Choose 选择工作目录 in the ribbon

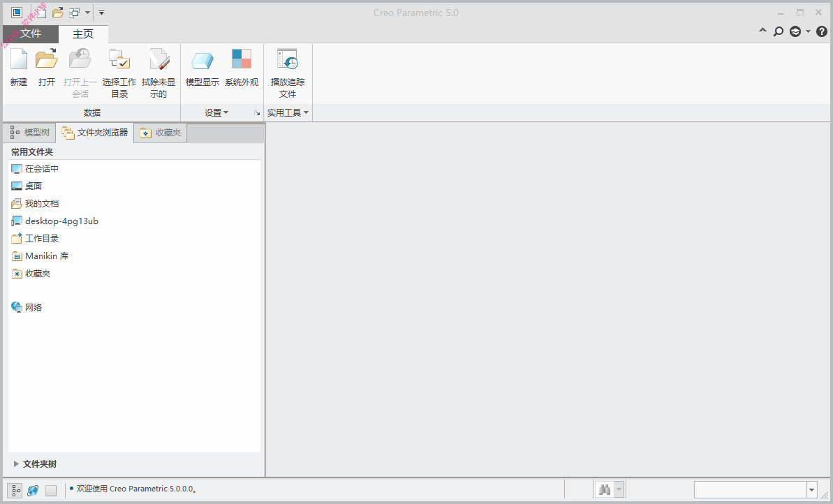[119, 73]
